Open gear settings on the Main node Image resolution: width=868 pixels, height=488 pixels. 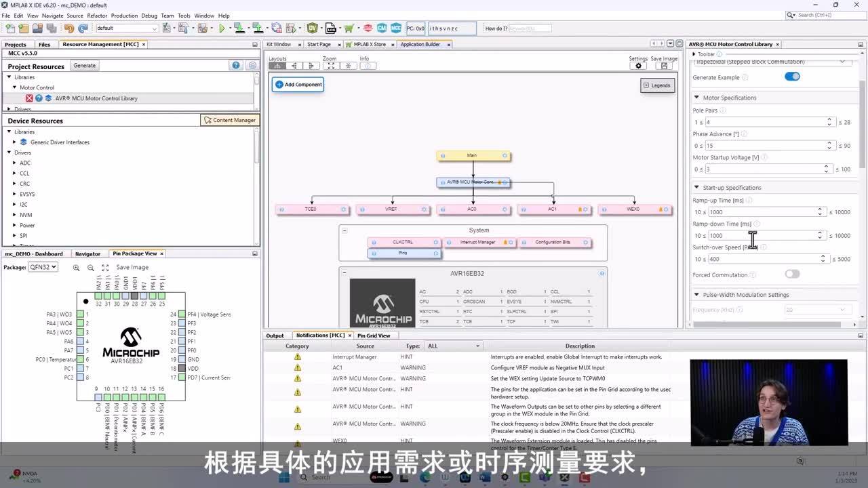tap(505, 155)
